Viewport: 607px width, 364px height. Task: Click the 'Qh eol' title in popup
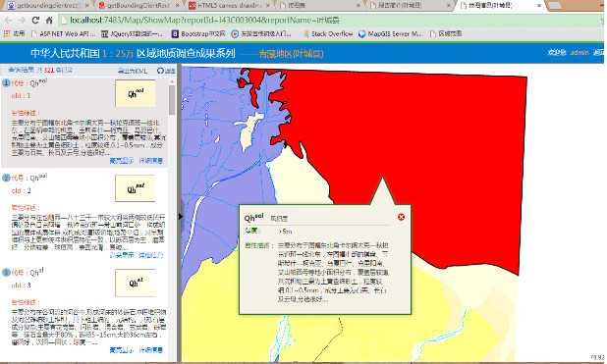253,218
